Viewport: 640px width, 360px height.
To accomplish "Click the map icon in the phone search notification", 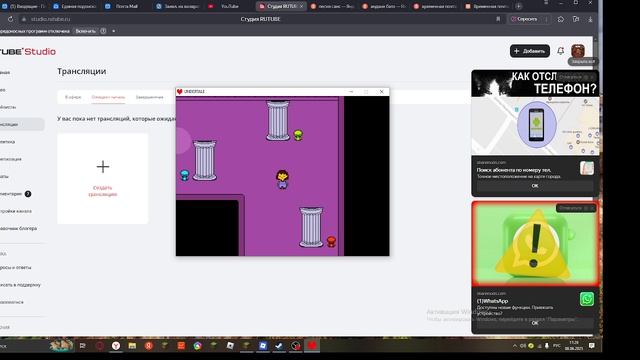I will tap(587, 168).
